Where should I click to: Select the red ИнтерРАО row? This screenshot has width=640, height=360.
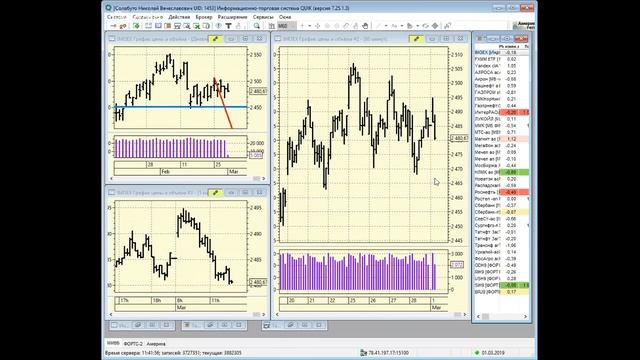pyautogui.click(x=502, y=112)
